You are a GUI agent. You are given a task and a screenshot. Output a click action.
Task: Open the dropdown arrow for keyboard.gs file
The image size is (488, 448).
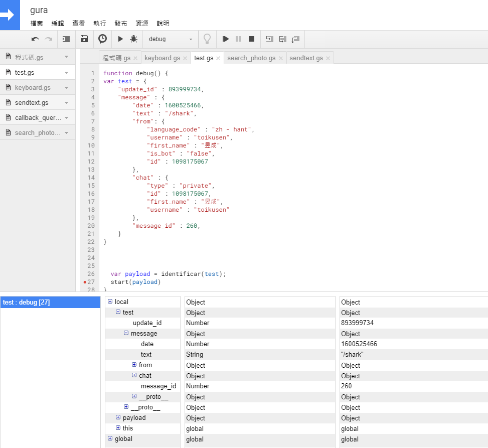tap(66, 87)
